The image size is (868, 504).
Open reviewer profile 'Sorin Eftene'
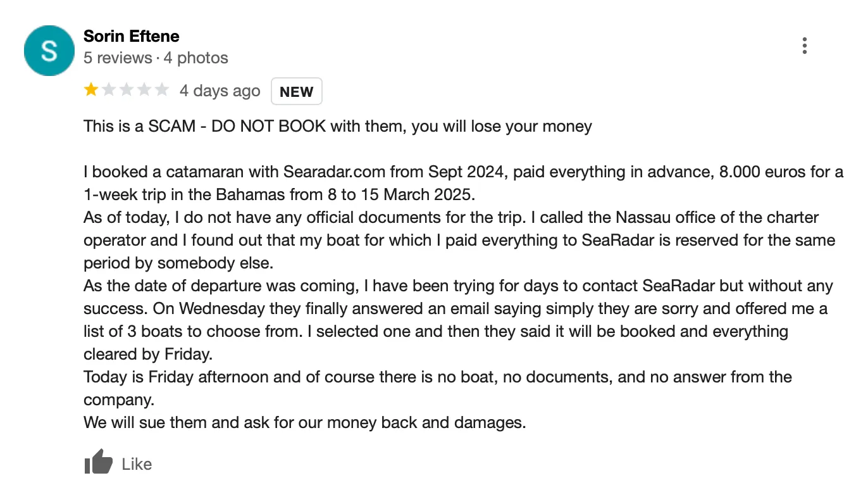point(131,36)
